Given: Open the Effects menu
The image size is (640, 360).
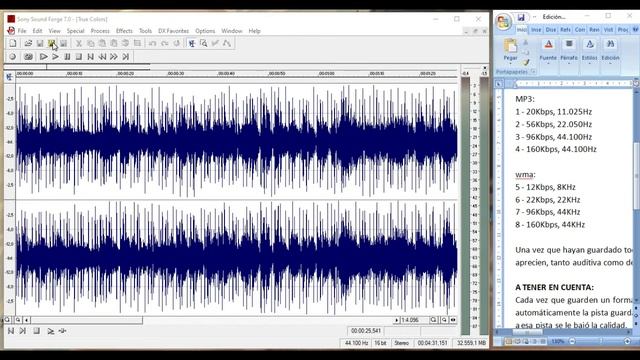Looking at the screenshot, I should pos(124,31).
